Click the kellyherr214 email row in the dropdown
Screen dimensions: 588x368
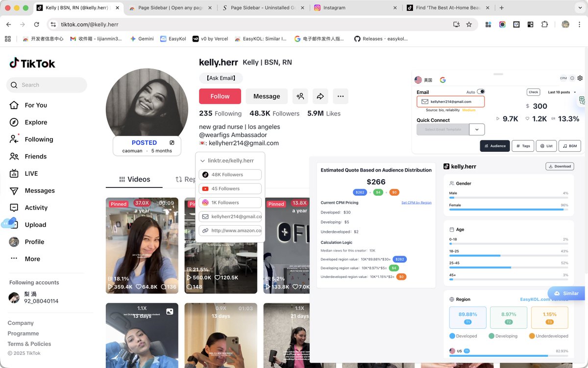230,216
